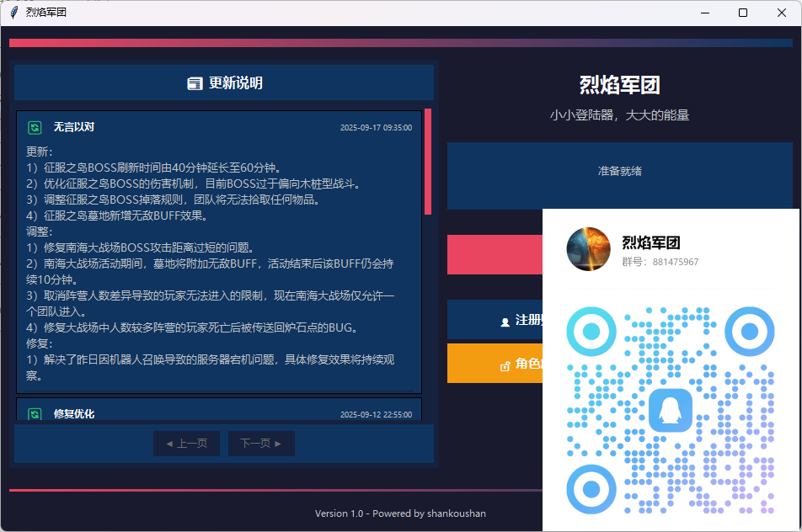Click the 准备就绪 status panel
Image resolution: width=802 pixels, height=532 pixels.
619,176
